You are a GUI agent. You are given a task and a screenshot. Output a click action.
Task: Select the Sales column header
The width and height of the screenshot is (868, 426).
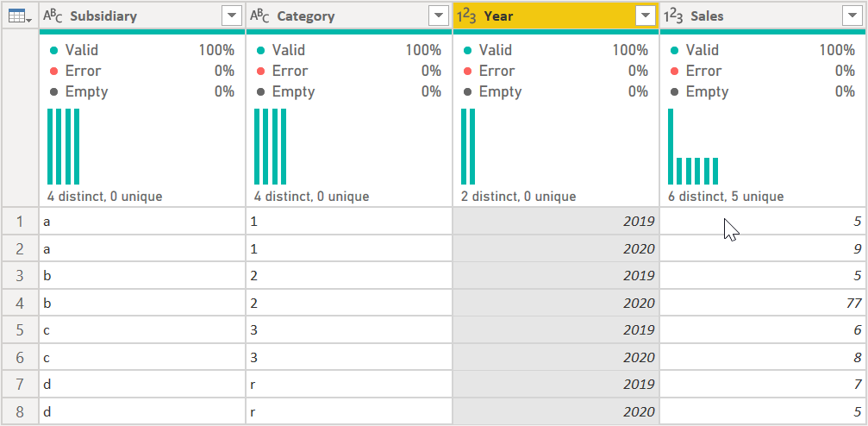pyautogui.click(x=764, y=16)
